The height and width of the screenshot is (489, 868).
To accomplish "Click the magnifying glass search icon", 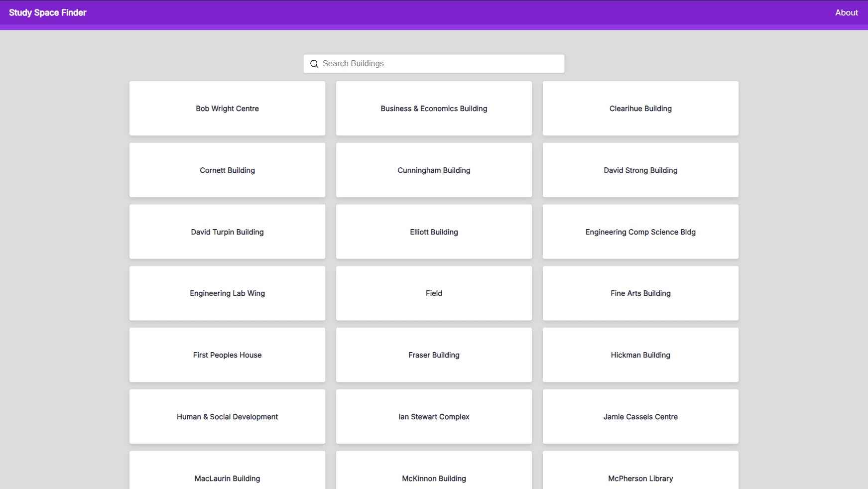I will tap(314, 64).
